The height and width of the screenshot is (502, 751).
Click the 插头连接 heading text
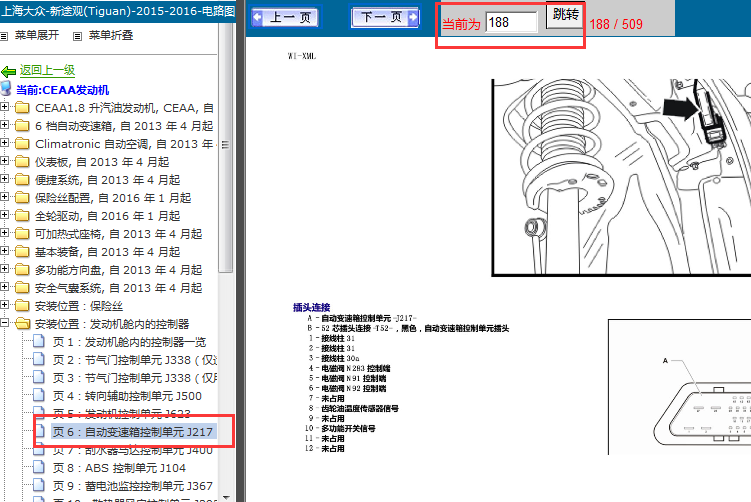pyautogui.click(x=311, y=308)
